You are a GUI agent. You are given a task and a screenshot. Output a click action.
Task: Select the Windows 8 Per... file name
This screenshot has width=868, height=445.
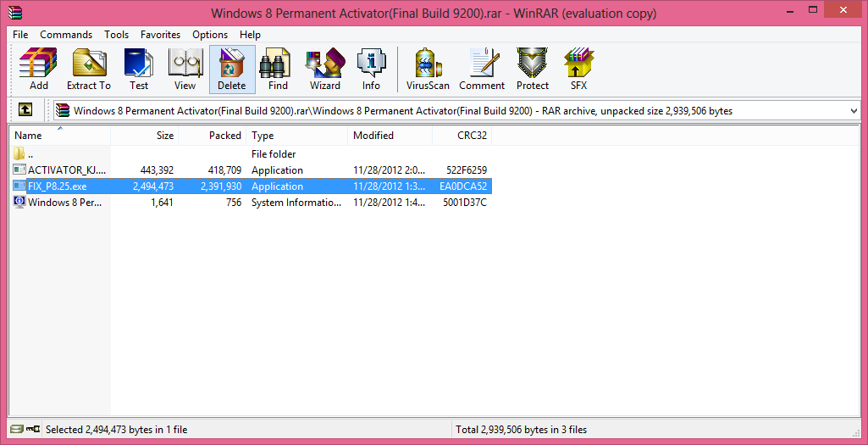64,203
